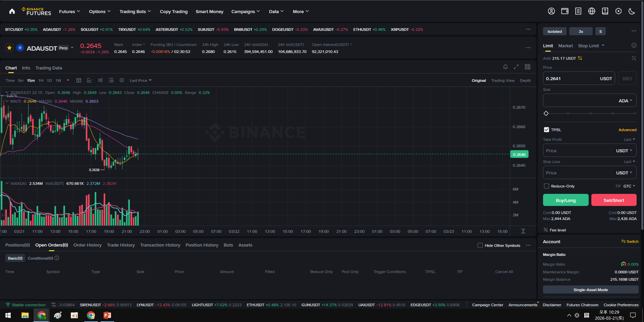This screenshot has height=322, width=644.
Task: Open the chart price alert bell
Action: [x=505, y=67]
